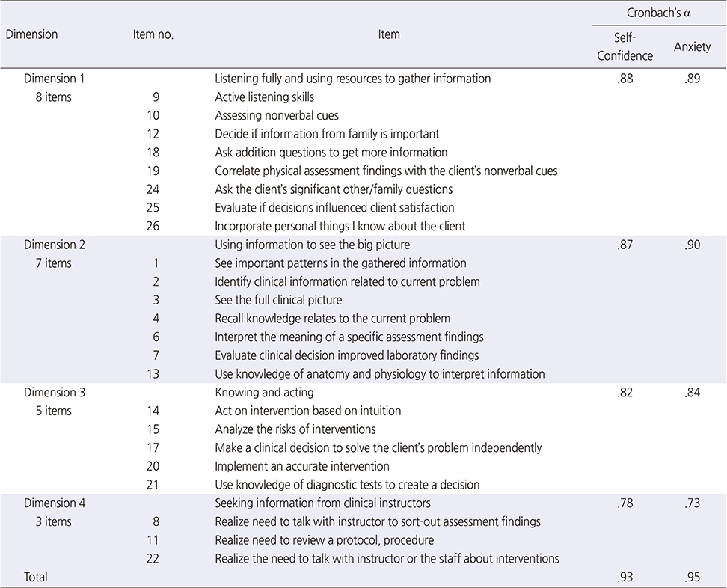Viewport: 727px width, 588px height.
Task: Click item 9 Active listening skills
Action: (x=264, y=97)
